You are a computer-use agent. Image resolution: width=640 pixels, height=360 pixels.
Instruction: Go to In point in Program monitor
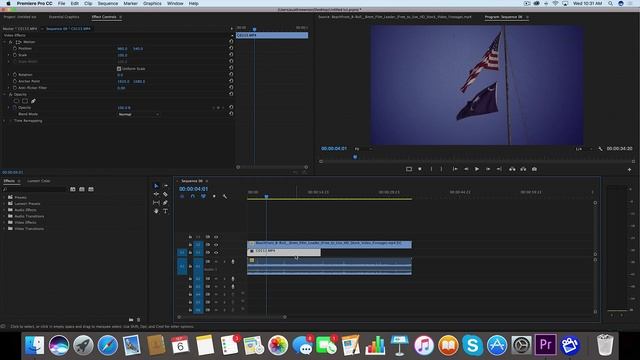[x=455, y=169]
